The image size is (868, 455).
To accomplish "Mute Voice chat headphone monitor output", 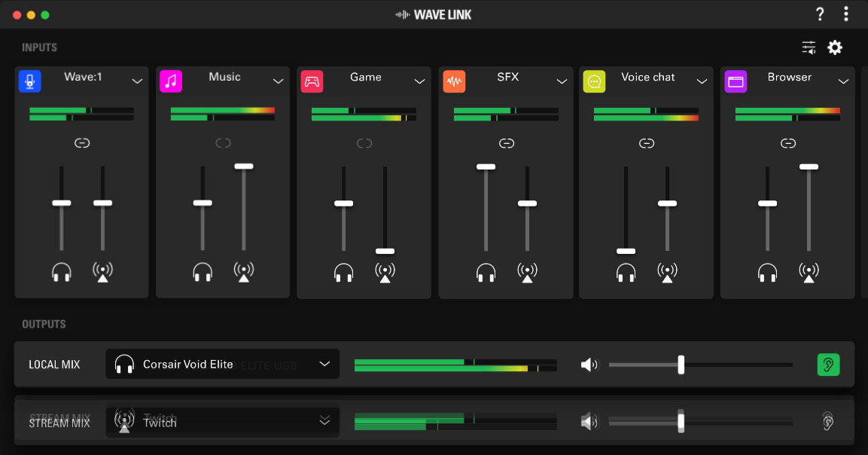I will click(x=626, y=273).
